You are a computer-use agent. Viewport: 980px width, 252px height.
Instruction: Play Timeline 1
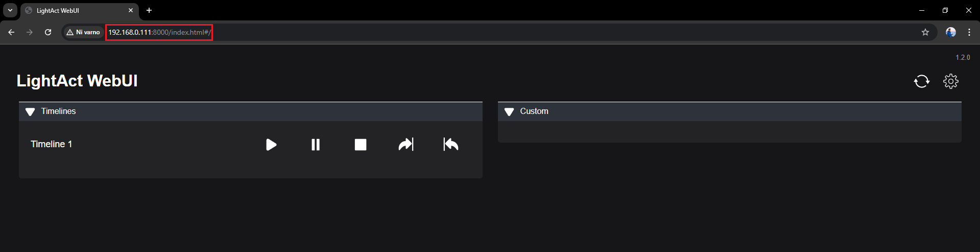coord(271,145)
